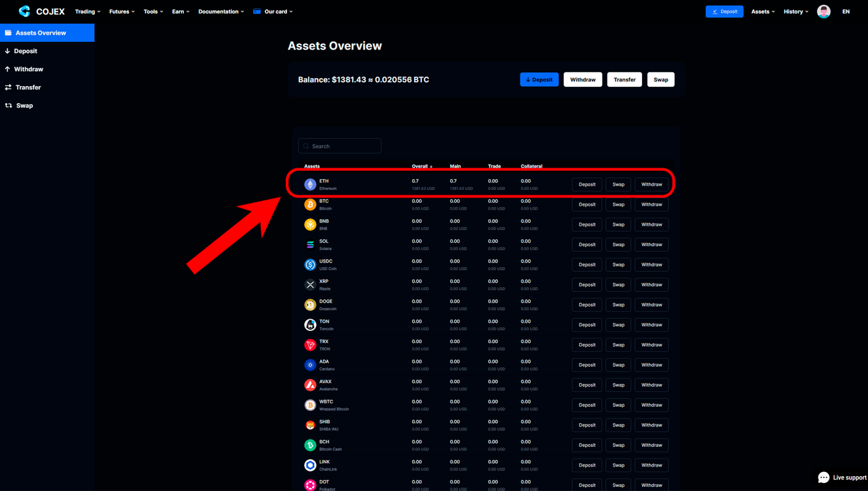Open Withdraw in the sidebar
Viewport: 868px width, 491px height.
47,69
